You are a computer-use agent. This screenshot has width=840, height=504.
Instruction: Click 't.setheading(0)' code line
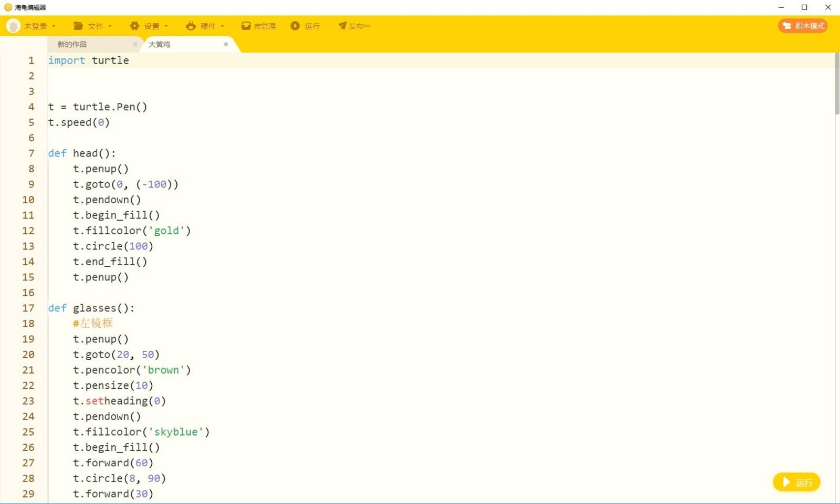pyautogui.click(x=119, y=401)
